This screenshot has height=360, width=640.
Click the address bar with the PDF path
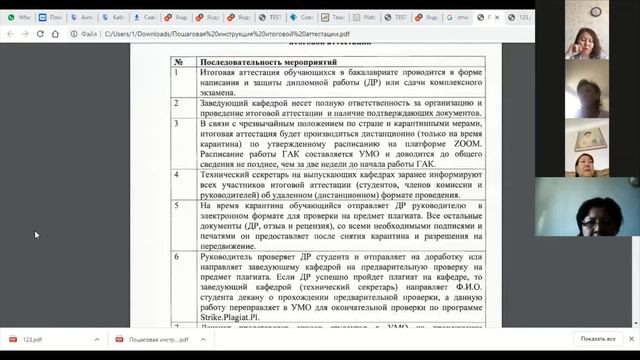click(227, 34)
